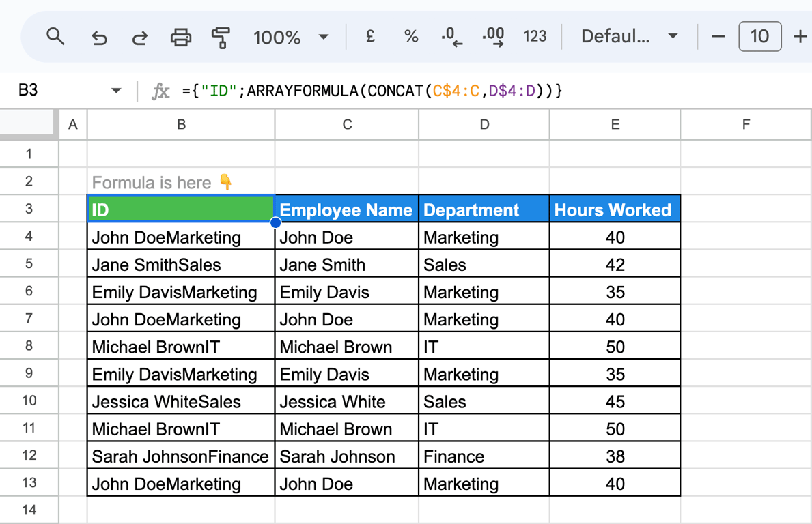Select the 'Finance' department cell
Viewport: 812px width, 524px height.
[x=484, y=456]
